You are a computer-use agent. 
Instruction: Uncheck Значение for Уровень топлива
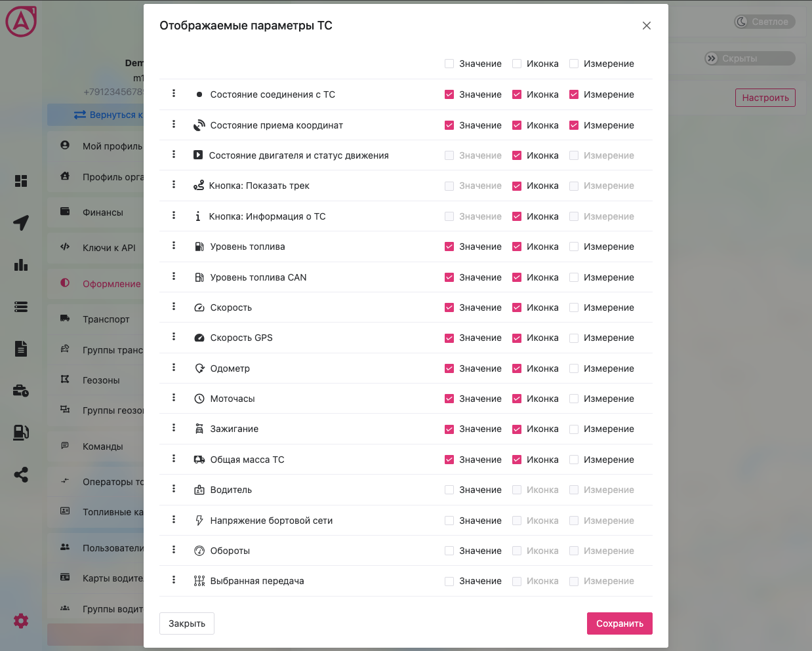point(449,247)
